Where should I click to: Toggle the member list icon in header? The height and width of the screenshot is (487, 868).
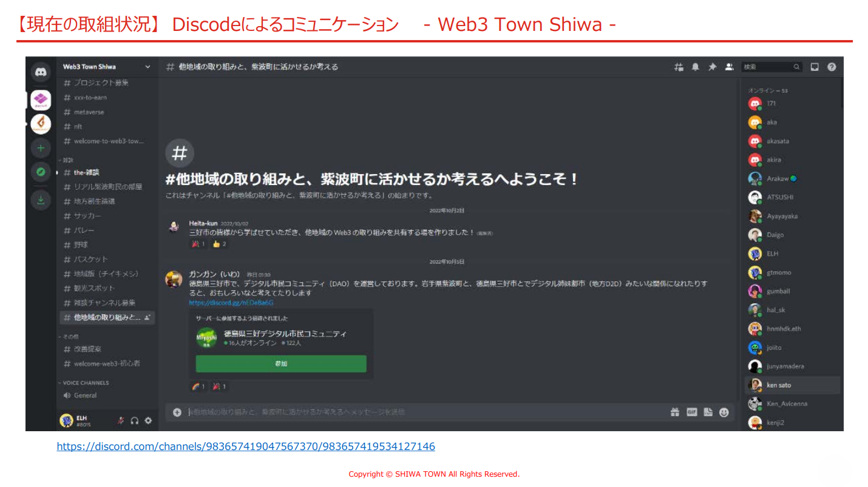pyautogui.click(x=729, y=67)
